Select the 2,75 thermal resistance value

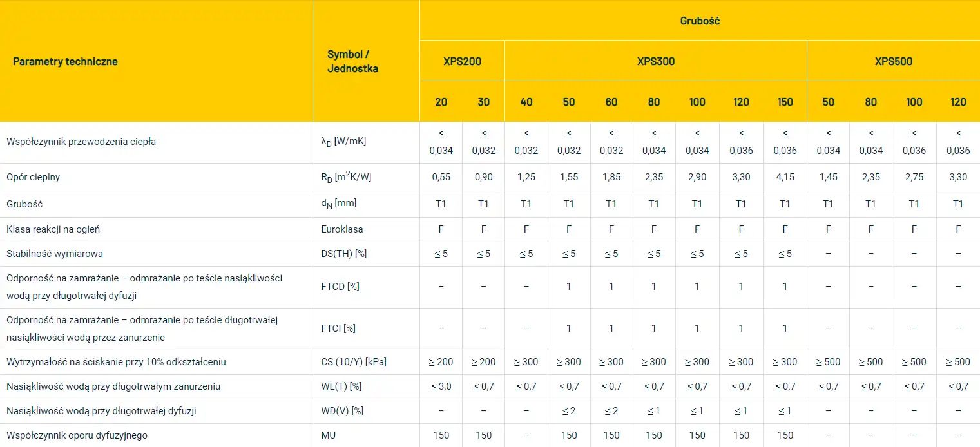coord(914,177)
